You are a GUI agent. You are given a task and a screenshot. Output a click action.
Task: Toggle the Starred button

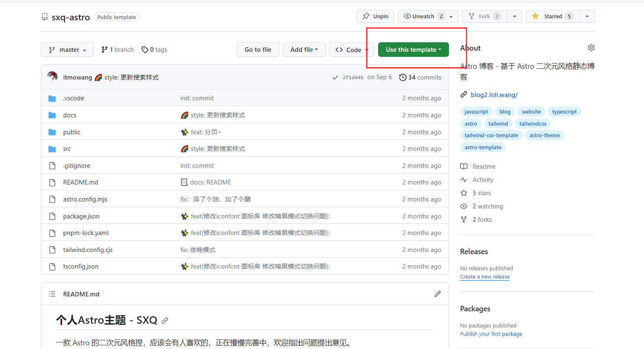pyautogui.click(x=553, y=16)
